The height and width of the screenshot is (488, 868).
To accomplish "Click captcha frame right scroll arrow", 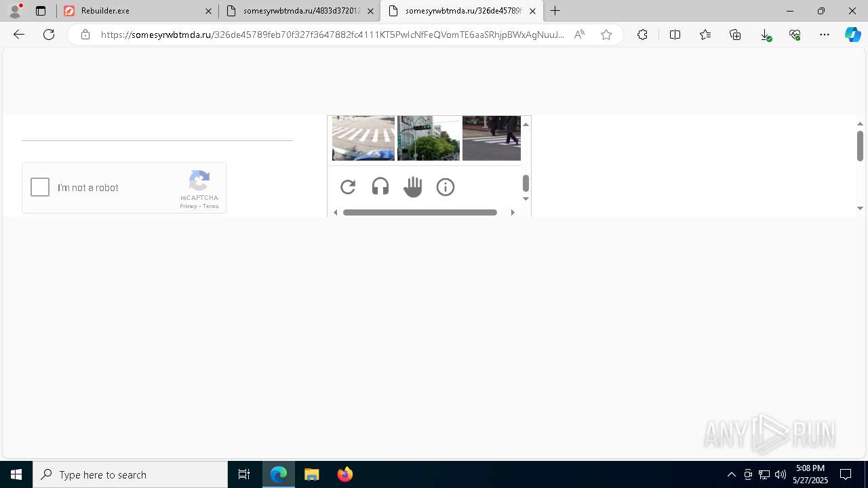I will (x=513, y=212).
